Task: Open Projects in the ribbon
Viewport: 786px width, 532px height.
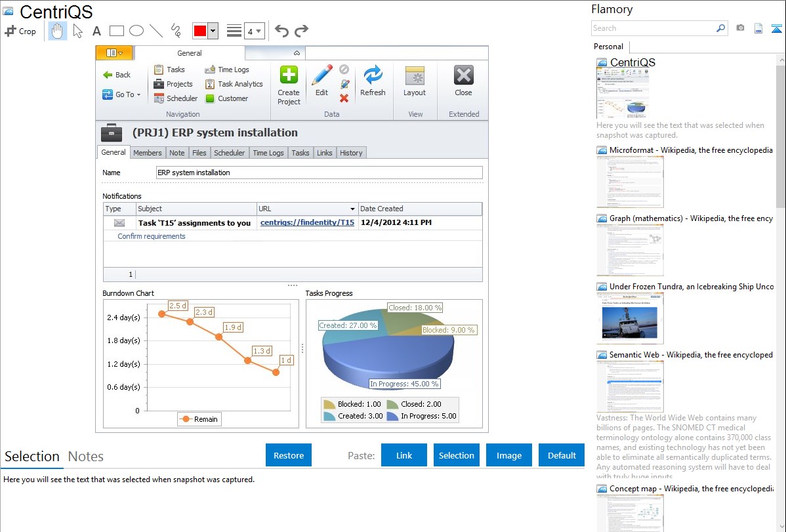Action: pyautogui.click(x=173, y=84)
